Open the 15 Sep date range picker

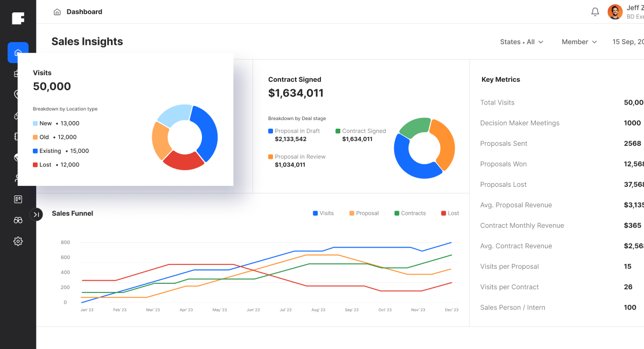[x=628, y=42]
